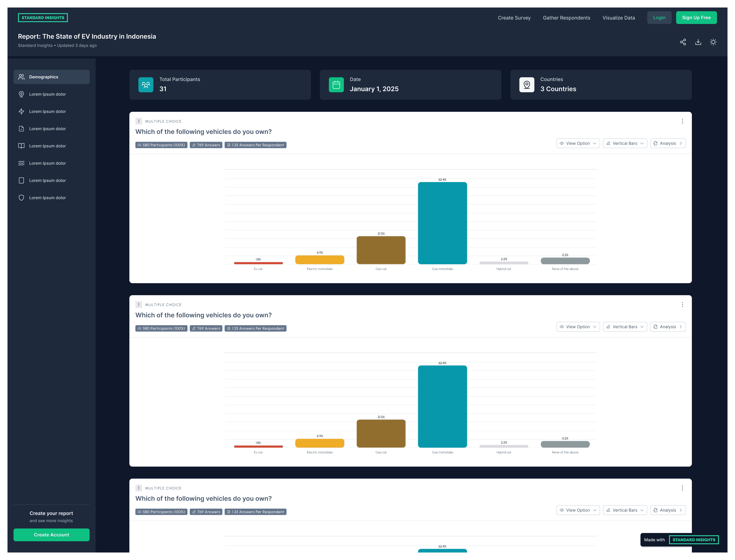Click the gray None of the above bar, first chart
The height and width of the screenshot is (560, 735).
pos(565,261)
